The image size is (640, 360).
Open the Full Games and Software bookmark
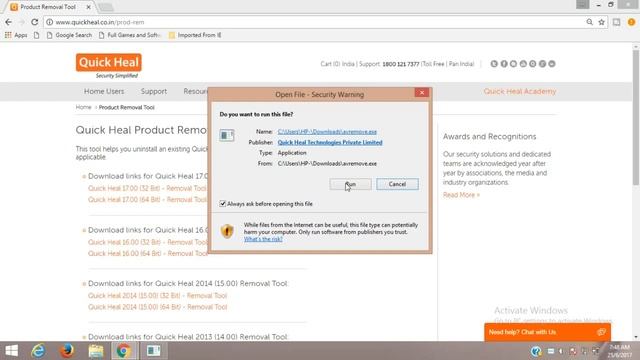tap(129, 35)
